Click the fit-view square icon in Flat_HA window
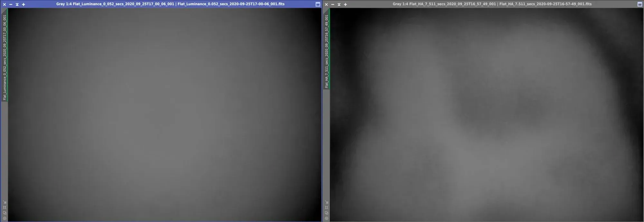 [x=327, y=207]
